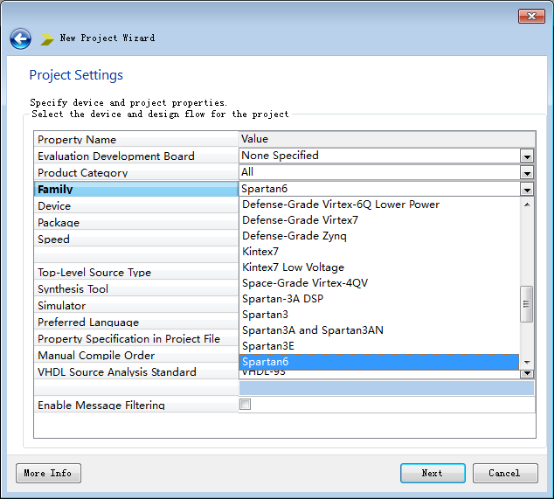This screenshot has height=499, width=554.
Task: Click the family list scroll down arrow
Action: pos(527,362)
